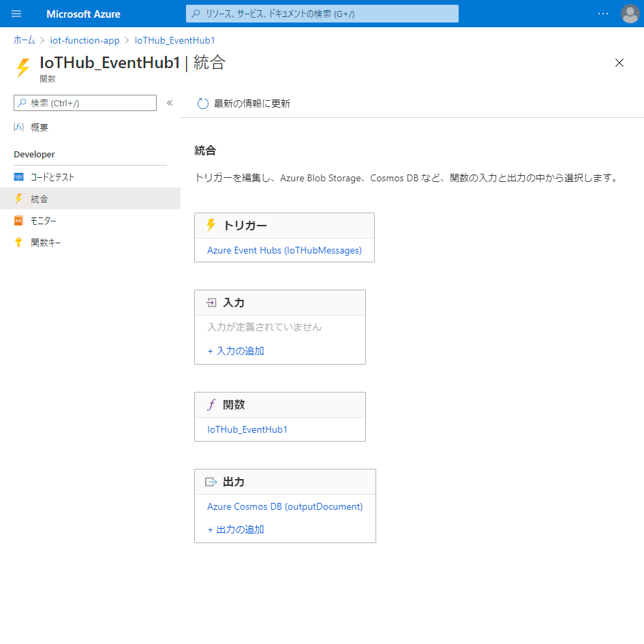Click the refresh icon in the toolbar

pos(202,104)
